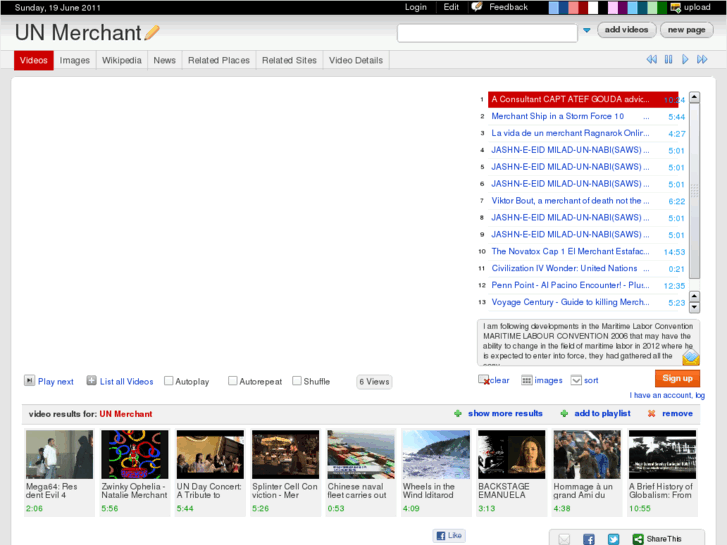This screenshot has width=727, height=545.
Task: Click the Twitter share icon at bottom
Action: tap(613, 539)
